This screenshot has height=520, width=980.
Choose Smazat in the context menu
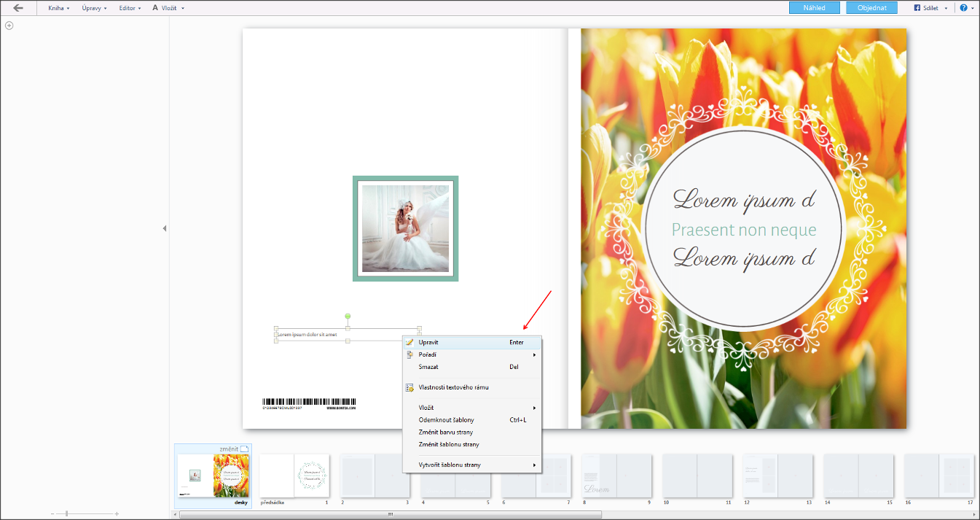click(472, 367)
